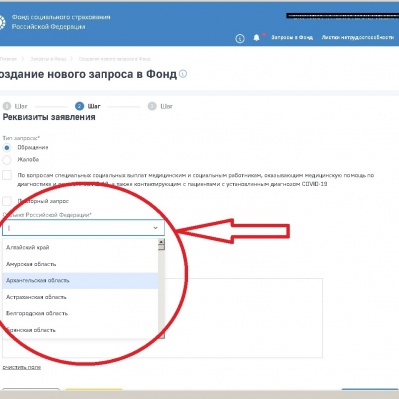
Task: Choose "Белгородская область" from the list
Action: [80, 313]
